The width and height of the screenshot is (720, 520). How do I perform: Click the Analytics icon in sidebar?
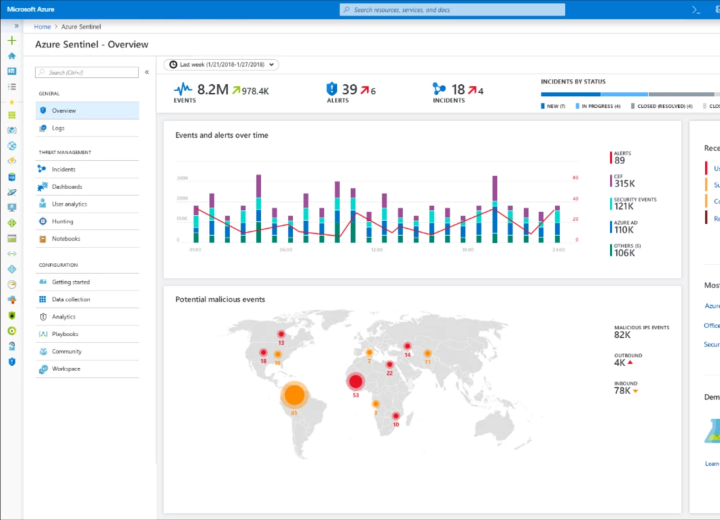(43, 317)
